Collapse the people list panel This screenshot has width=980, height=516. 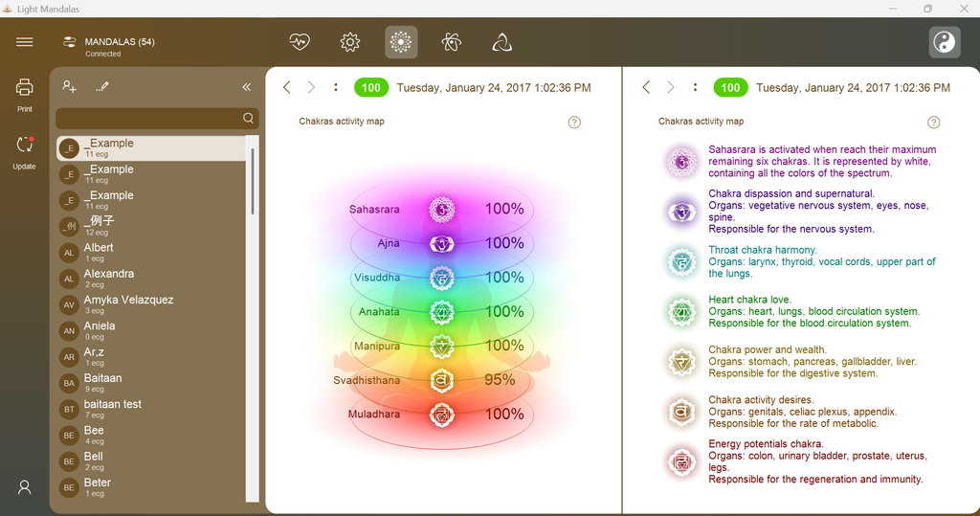(247, 87)
